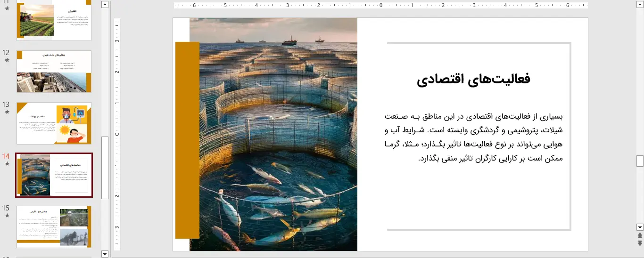Click the vertical ruler left of the slide
Screen dimensions: 644x258
coord(117,134)
